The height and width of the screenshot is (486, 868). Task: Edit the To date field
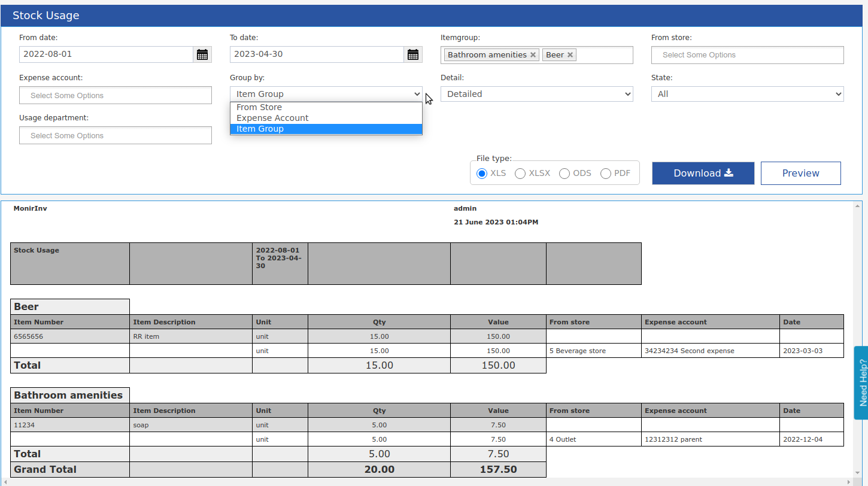(317, 54)
